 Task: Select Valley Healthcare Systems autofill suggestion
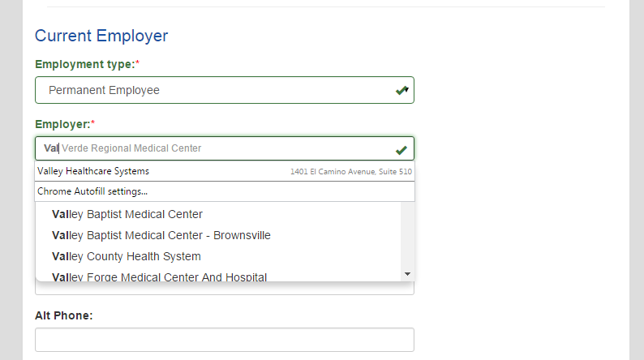tap(224, 171)
